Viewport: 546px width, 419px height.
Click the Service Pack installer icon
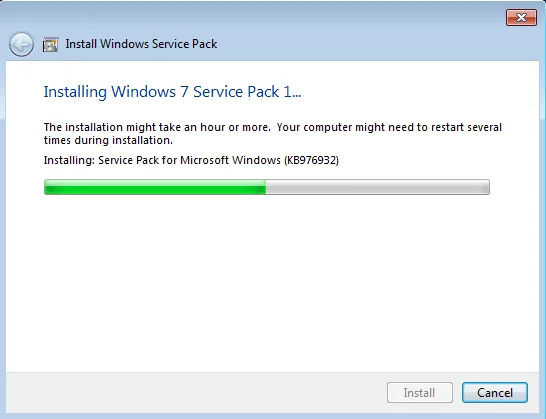coord(50,45)
